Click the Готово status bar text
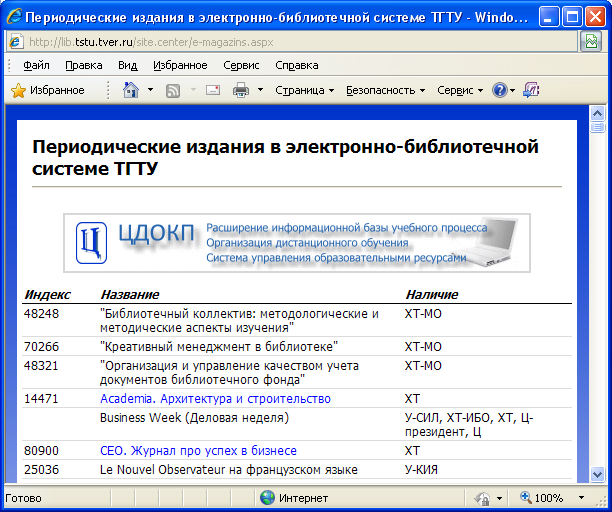This screenshot has width=612, height=512. click(x=23, y=498)
